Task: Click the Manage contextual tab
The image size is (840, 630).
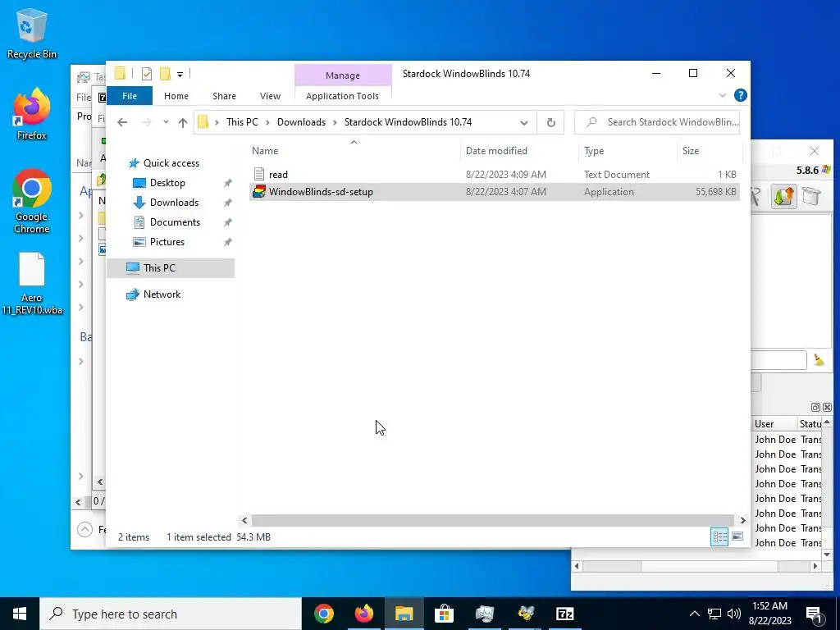Action: pos(343,75)
